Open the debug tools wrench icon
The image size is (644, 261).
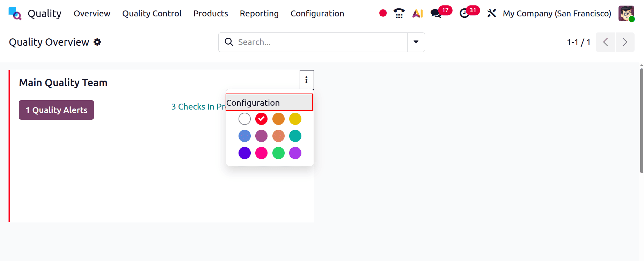pyautogui.click(x=491, y=13)
